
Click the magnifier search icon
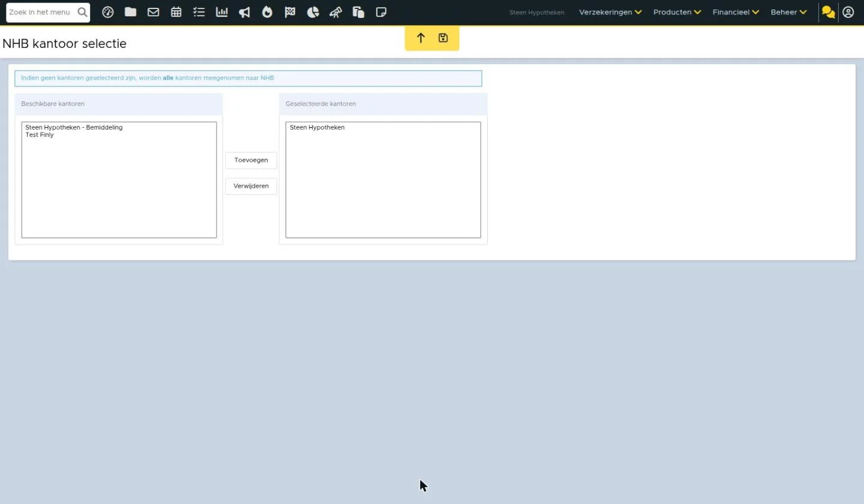coord(82,12)
